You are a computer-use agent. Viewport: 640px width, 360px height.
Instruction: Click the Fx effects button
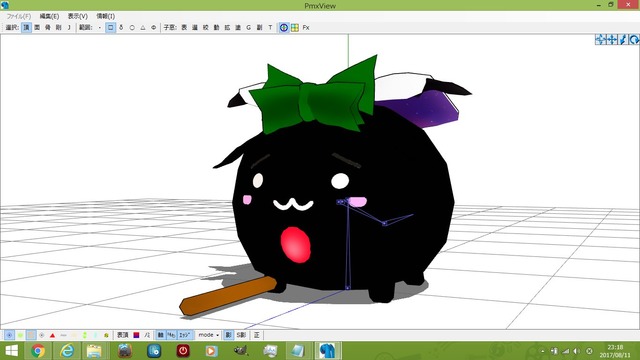tap(306, 27)
